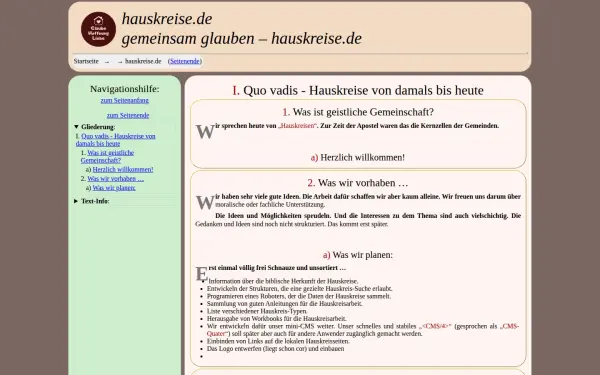Open Quo vadis - Hauskreise outline link
Viewport: 600px width, 375px height.
tap(116, 140)
